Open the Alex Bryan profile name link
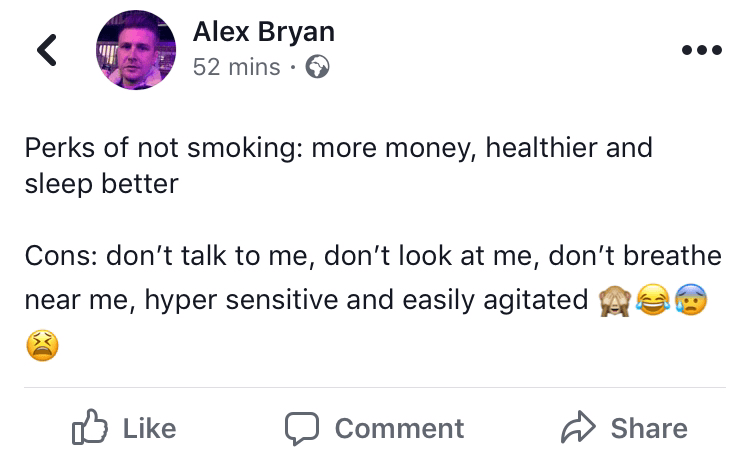Viewport: 750px width, 463px height. coord(263,32)
